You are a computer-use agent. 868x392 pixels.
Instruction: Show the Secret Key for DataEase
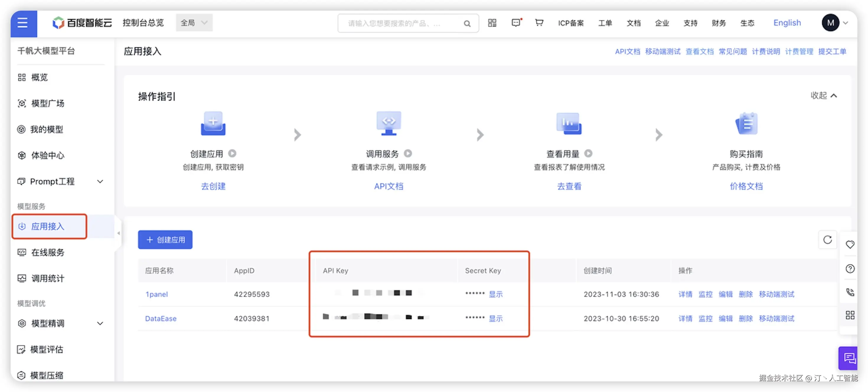pyautogui.click(x=495, y=318)
